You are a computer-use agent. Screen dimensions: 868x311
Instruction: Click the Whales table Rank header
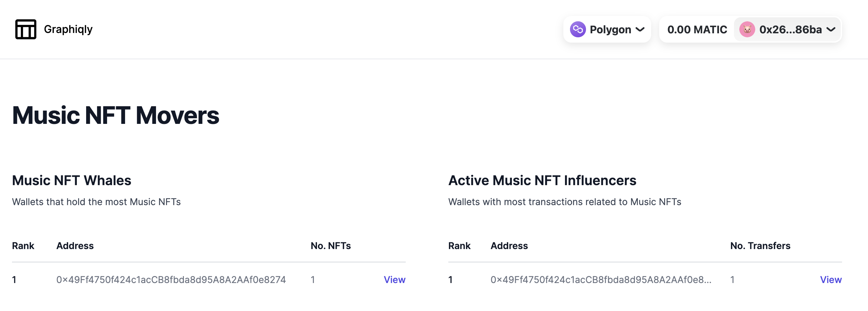23,246
